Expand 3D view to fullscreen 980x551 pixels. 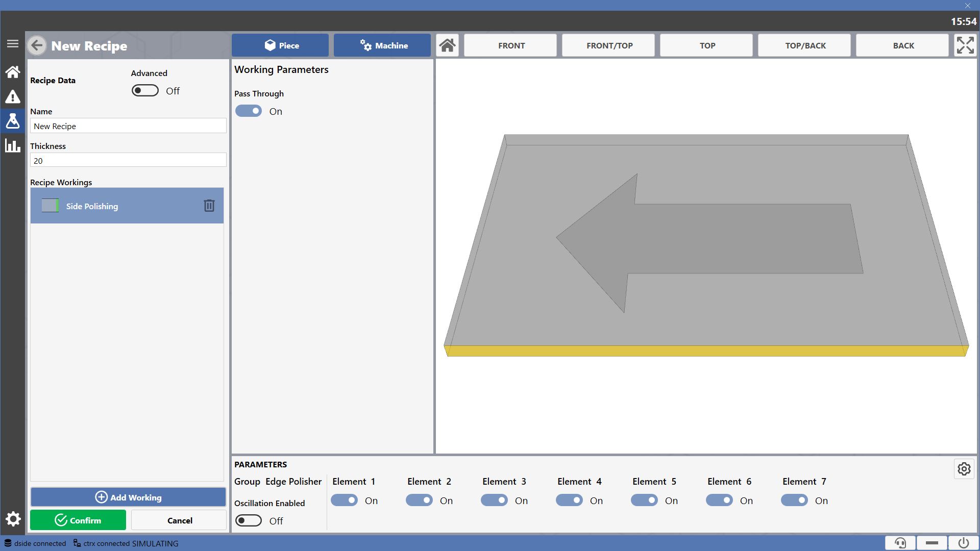pos(965,45)
